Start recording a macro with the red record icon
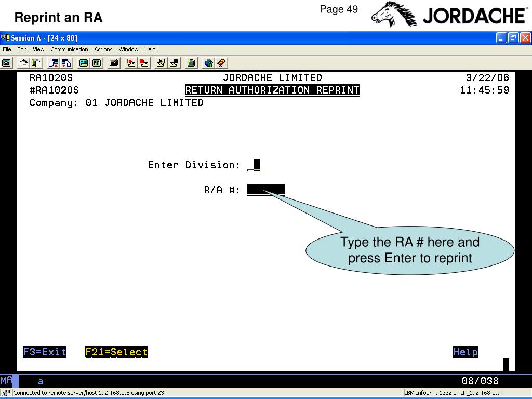 tap(130, 63)
